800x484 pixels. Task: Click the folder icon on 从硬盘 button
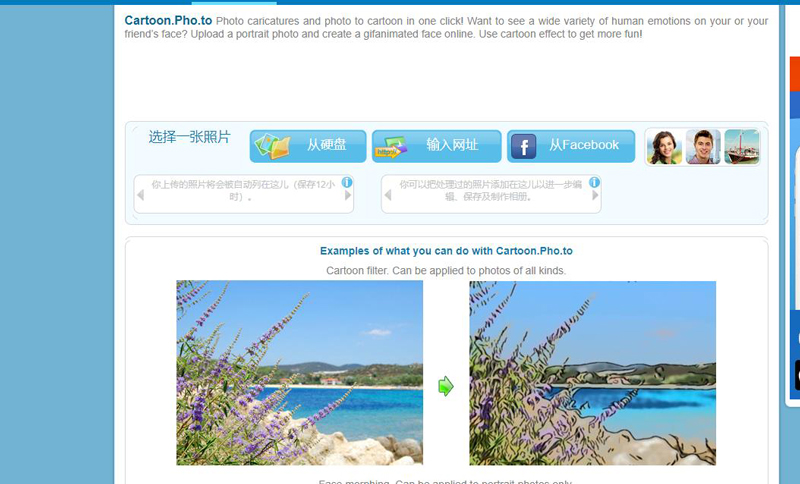pos(273,146)
